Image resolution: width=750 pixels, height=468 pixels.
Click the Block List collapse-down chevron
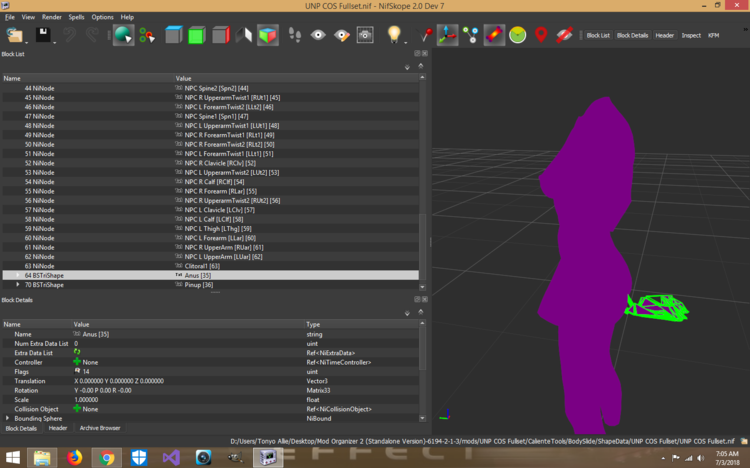click(407, 67)
